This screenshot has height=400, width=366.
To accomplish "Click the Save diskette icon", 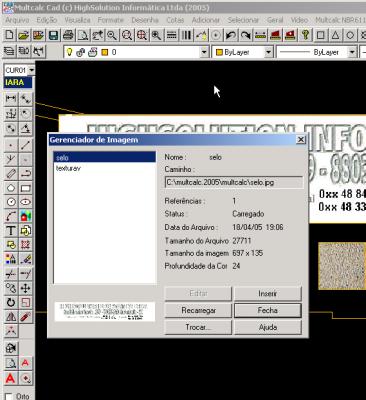I will [x=54, y=35].
